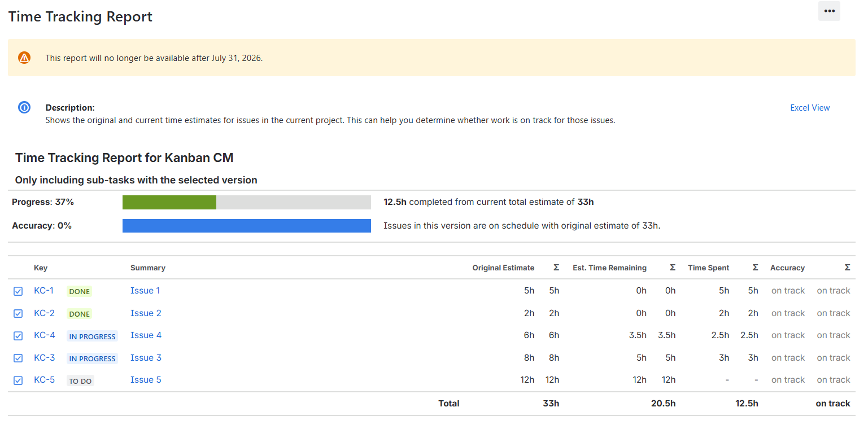Open issue key KC-5

(x=45, y=379)
